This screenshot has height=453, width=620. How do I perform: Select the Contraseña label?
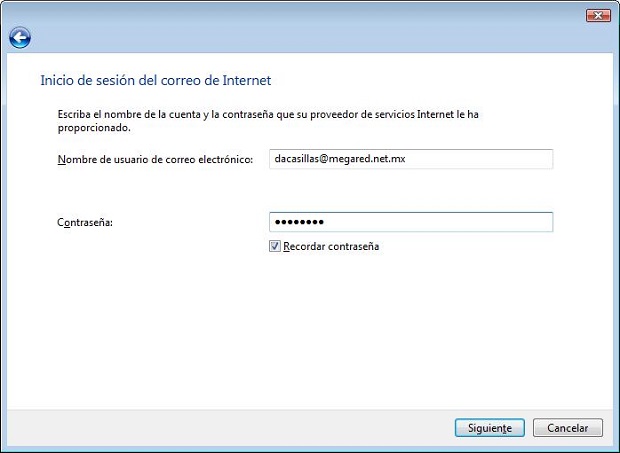tap(85, 223)
